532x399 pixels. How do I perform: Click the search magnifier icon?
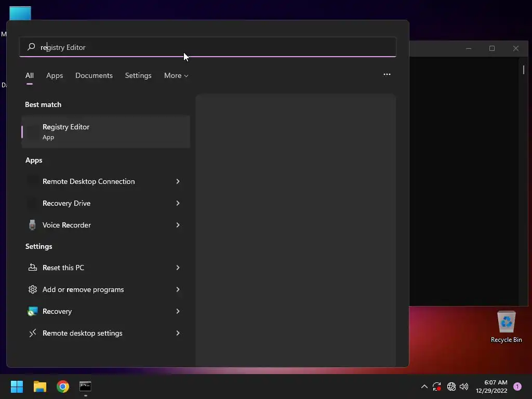tap(31, 47)
